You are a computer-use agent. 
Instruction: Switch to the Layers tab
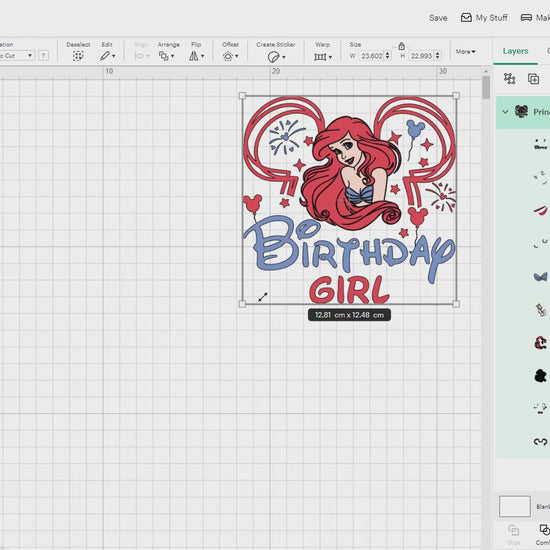click(515, 51)
